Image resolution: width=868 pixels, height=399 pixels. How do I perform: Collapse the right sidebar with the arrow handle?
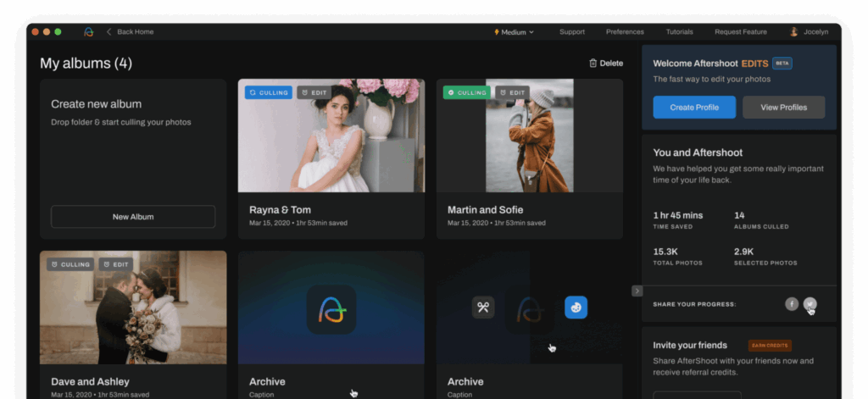637,291
